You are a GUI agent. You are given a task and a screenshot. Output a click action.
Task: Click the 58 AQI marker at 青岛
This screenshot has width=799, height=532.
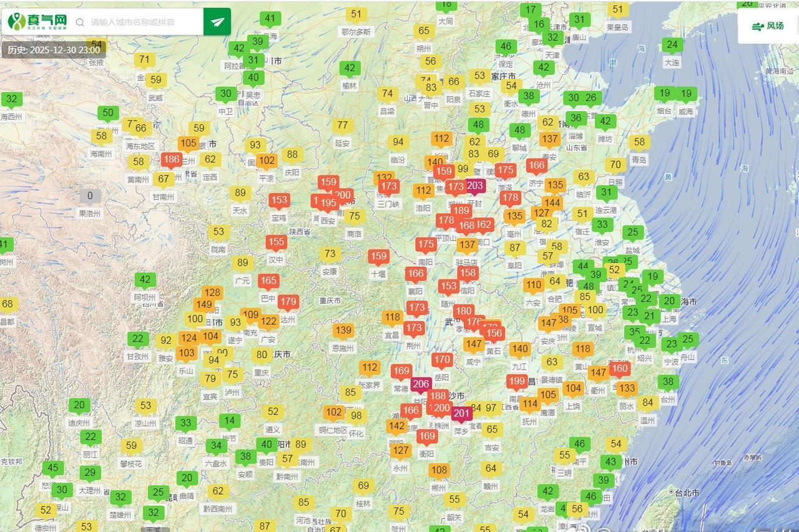pos(639,142)
